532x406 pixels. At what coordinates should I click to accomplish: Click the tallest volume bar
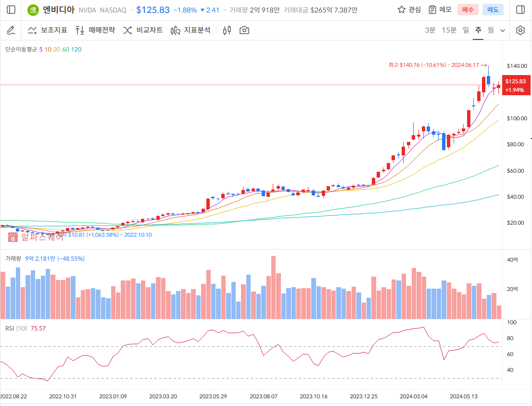(274, 287)
